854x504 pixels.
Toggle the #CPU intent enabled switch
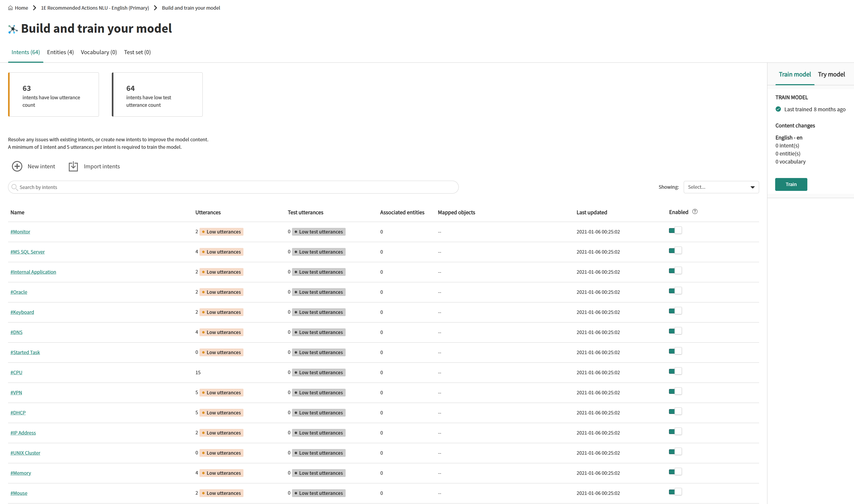coord(675,371)
